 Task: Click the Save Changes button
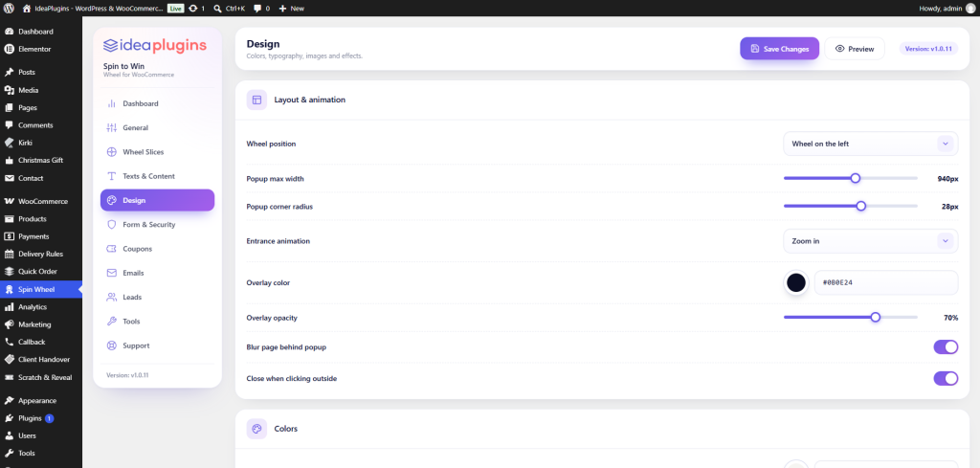point(779,49)
